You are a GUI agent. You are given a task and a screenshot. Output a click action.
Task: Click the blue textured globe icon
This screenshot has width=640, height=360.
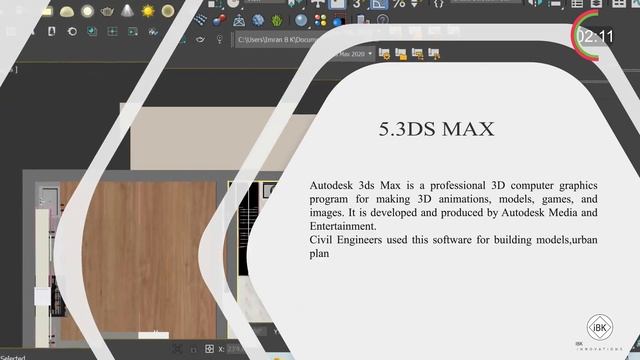(258, 20)
